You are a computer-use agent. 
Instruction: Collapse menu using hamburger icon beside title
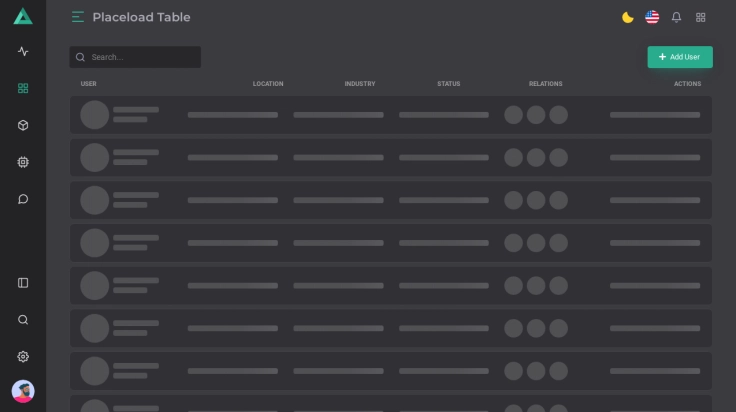coord(78,17)
